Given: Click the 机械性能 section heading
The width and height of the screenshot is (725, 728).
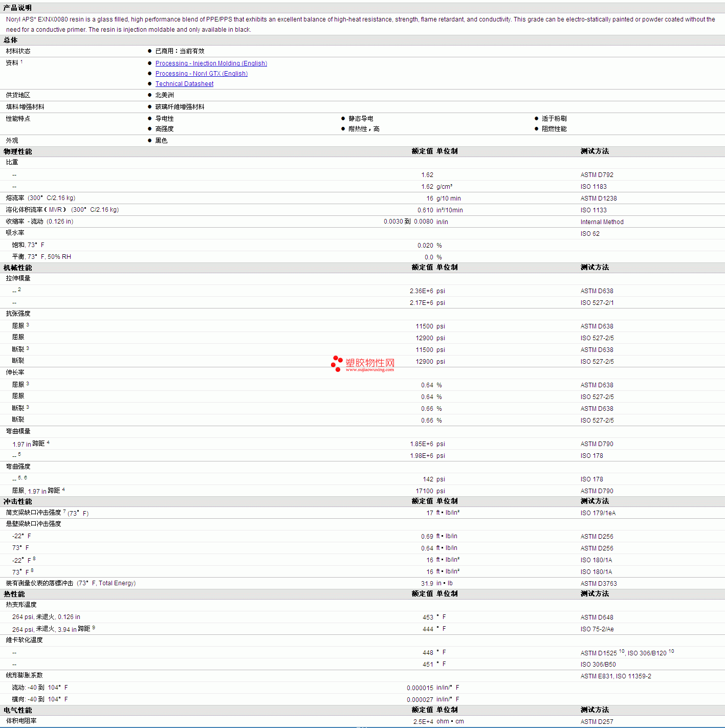Looking at the screenshot, I should point(17,268).
